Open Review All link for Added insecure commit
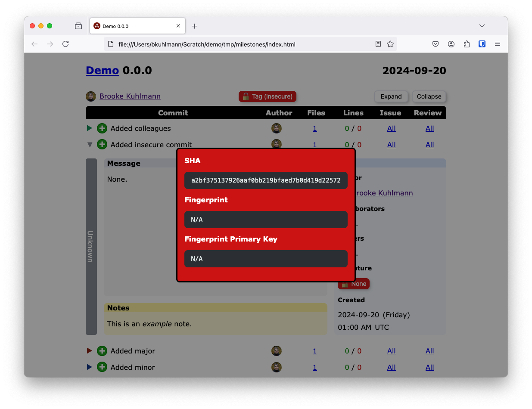This screenshot has width=532, height=409. 429,145
